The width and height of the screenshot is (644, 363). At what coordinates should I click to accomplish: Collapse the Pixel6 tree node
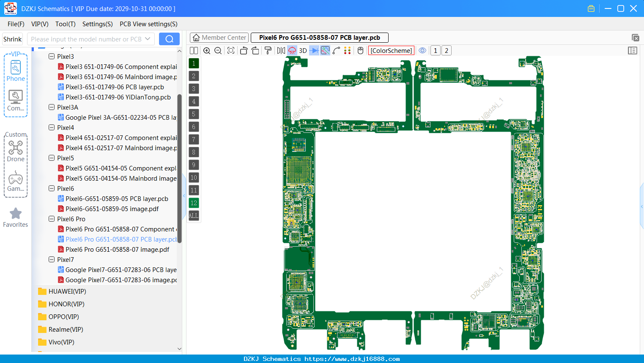tap(52, 188)
